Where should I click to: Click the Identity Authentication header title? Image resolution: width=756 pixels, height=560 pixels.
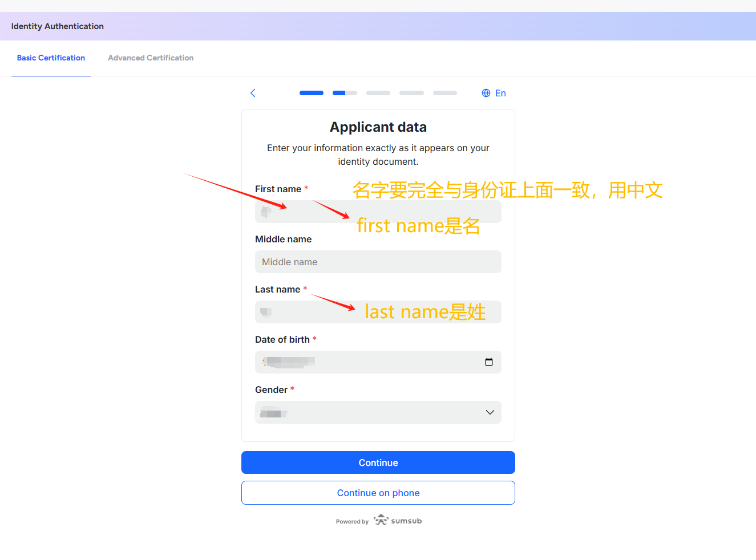58,26
